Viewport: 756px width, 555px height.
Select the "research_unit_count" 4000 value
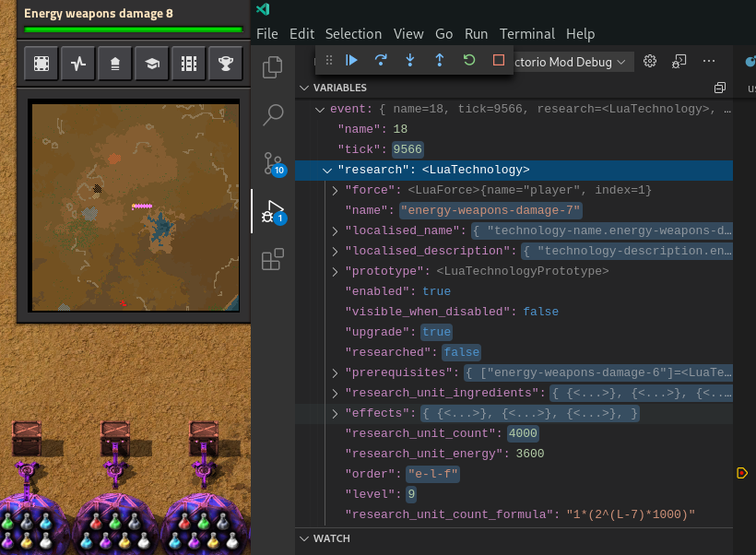523,433
